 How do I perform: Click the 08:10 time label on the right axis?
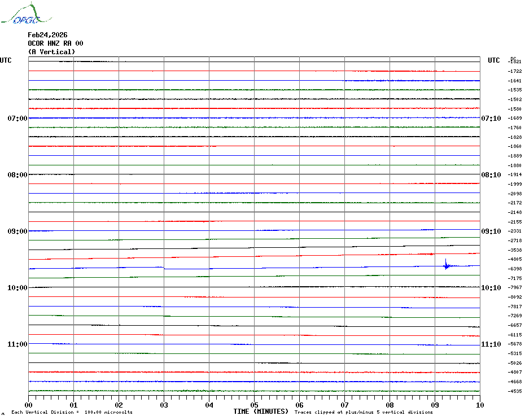click(x=491, y=175)
